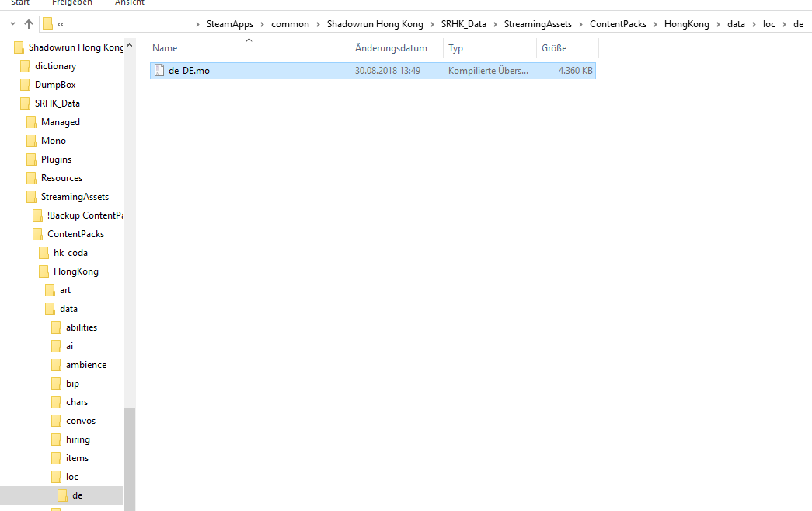Viewport: 812px width, 511px height.
Task: Open chevron after Shadowrun Hong Kong in path
Action: coord(432,24)
